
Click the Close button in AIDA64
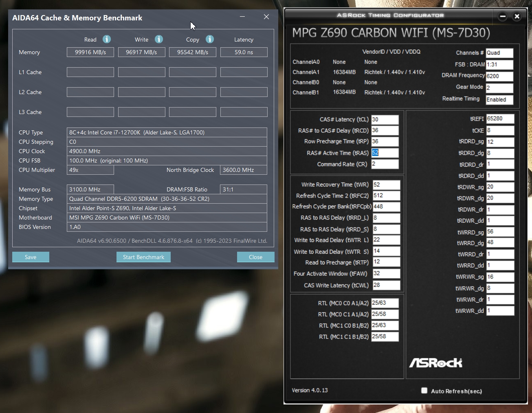pos(255,257)
